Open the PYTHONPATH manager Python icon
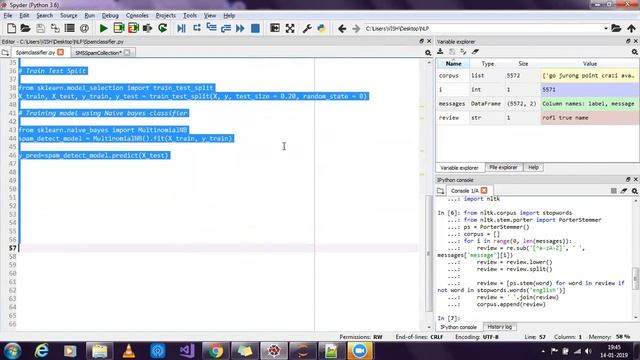Image resolution: width=640 pixels, height=360 pixels. click(x=322, y=28)
